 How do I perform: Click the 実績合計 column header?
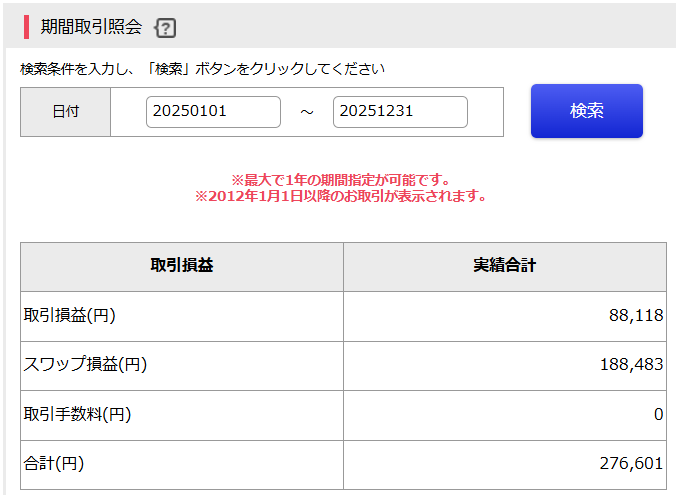click(504, 266)
